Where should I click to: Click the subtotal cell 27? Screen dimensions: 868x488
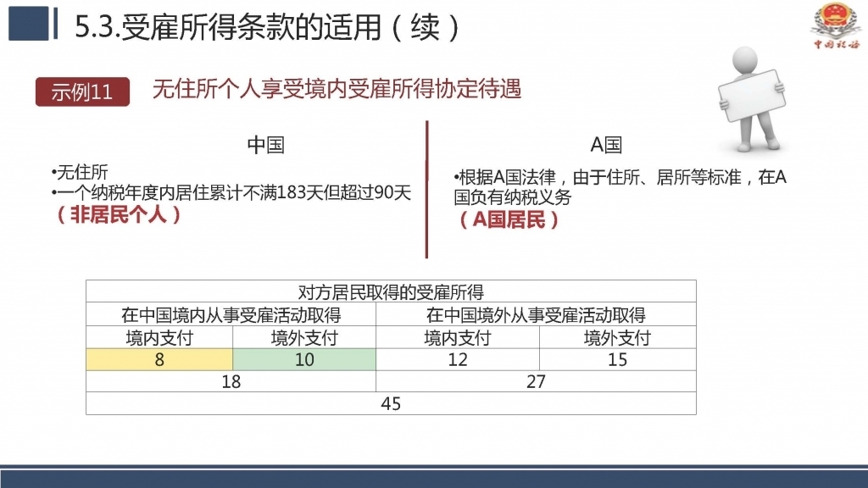pos(536,381)
